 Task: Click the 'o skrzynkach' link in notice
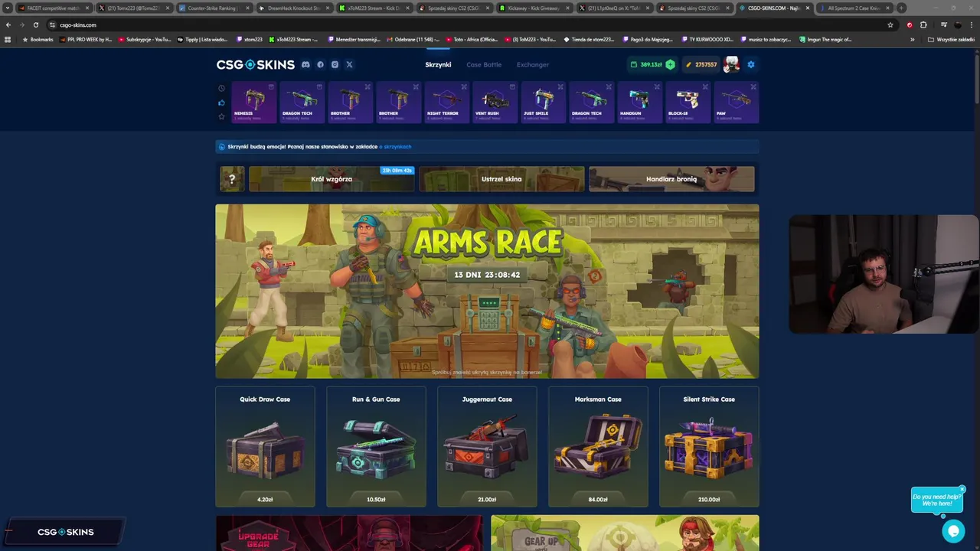pos(396,147)
